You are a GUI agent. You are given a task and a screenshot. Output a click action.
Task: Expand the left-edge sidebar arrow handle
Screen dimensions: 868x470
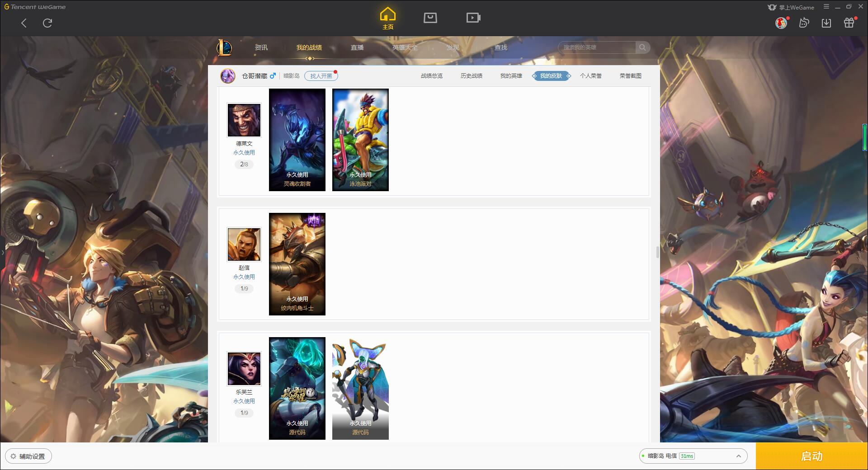[2, 253]
